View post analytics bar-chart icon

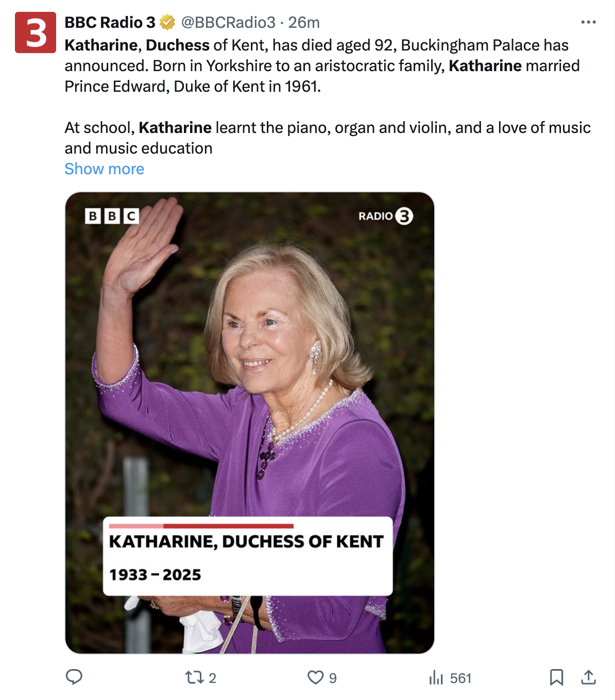(436, 677)
